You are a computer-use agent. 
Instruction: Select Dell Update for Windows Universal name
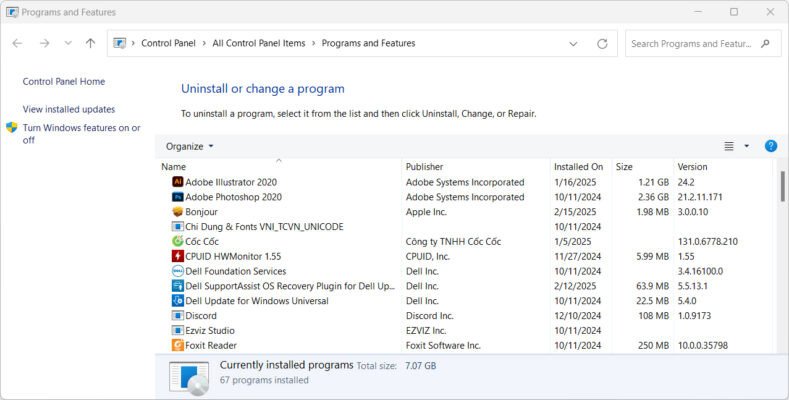257,301
